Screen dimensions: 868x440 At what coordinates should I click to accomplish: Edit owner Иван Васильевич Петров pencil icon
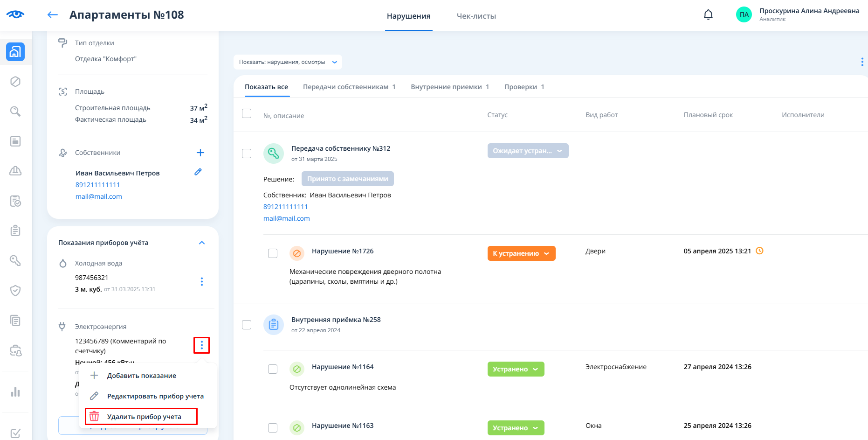(198, 172)
